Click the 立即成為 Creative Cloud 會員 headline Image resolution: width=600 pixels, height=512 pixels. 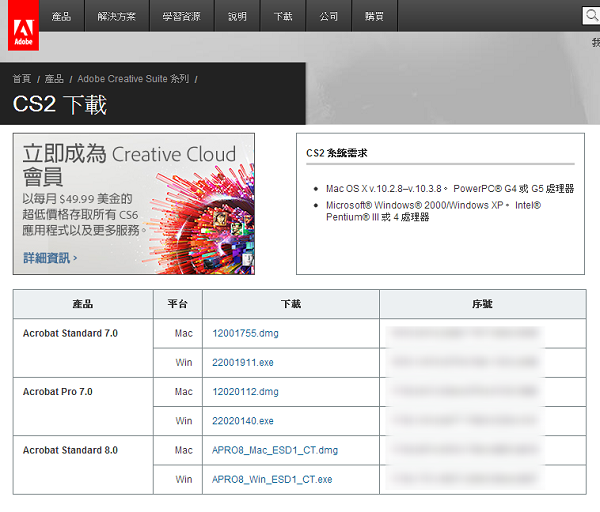point(129,165)
